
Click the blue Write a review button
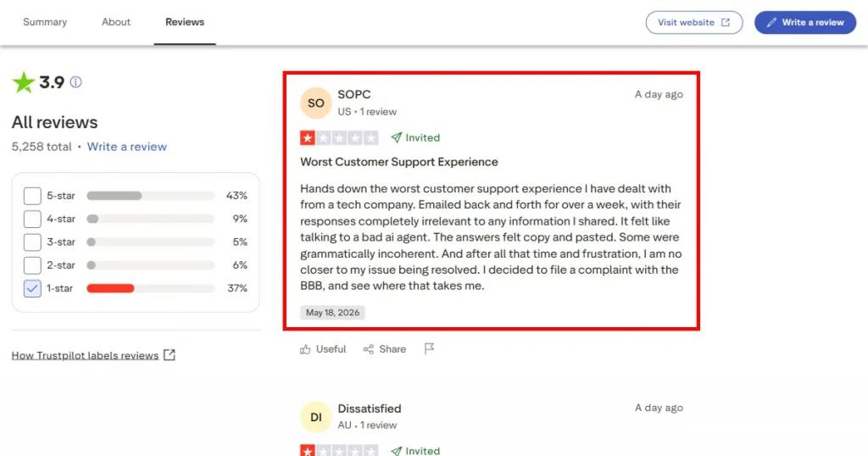coord(805,23)
